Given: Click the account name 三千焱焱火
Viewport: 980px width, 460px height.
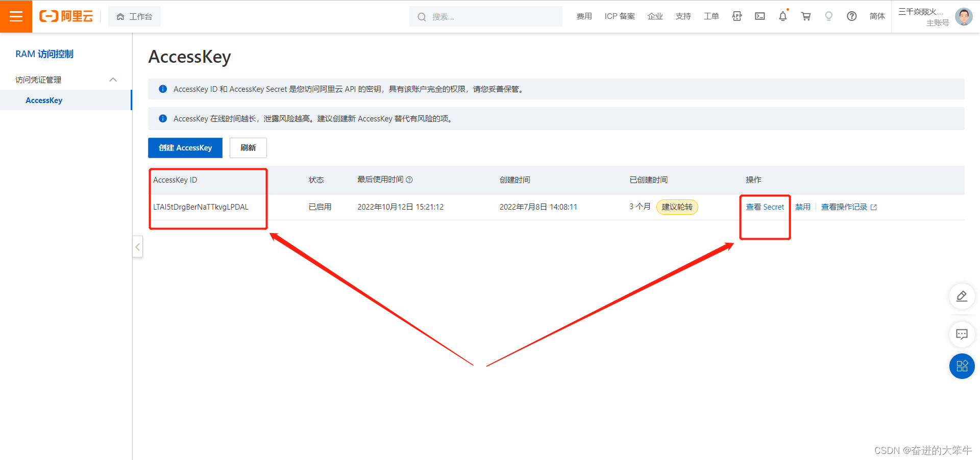Looking at the screenshot, I should 921,12.
